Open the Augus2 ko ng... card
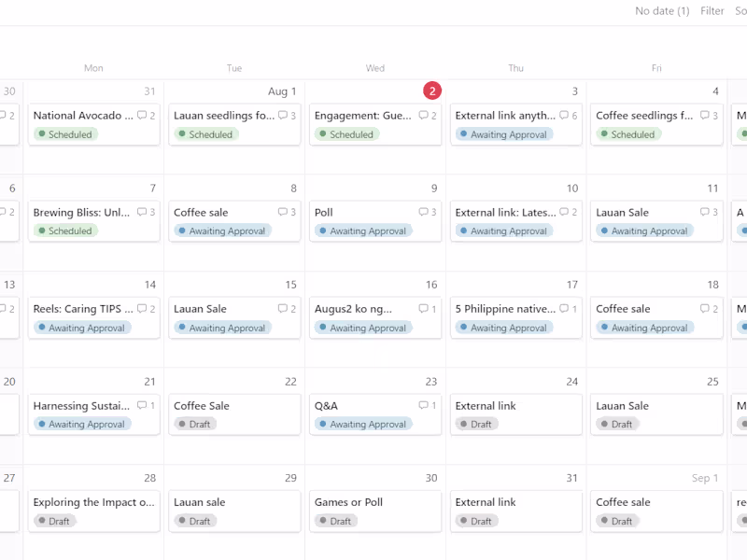Viewport: 747px width, 560px height. [362, 309]
